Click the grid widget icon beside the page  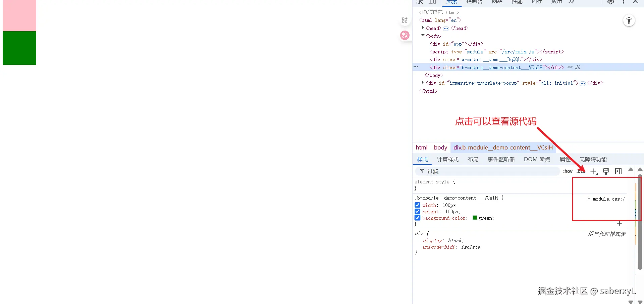[x=405, y=20]
